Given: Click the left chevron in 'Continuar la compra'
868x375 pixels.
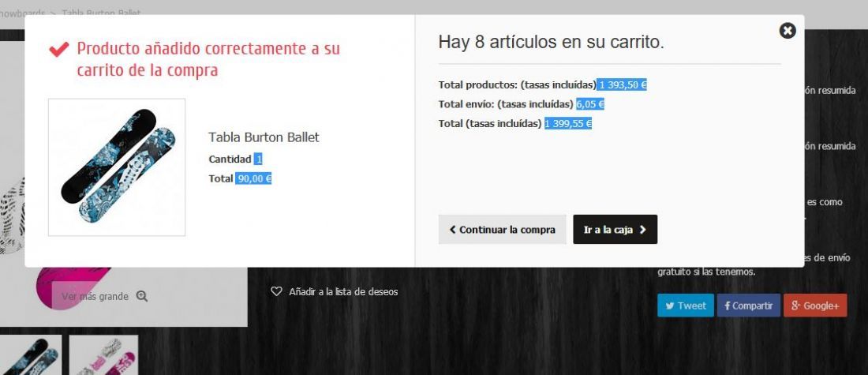Looking at the screenshot, I should click(x=452, y=229).
